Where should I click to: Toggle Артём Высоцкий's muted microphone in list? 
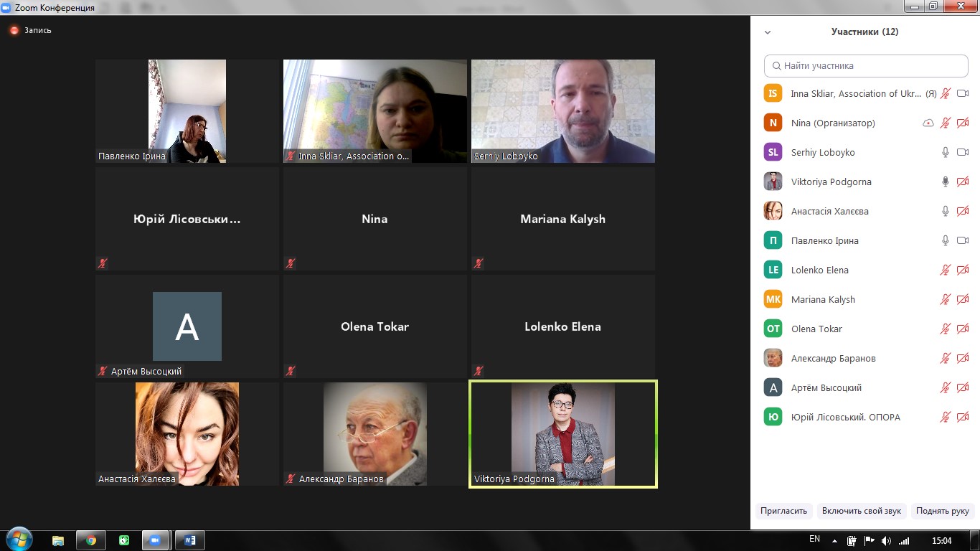[x=946, y=388]
